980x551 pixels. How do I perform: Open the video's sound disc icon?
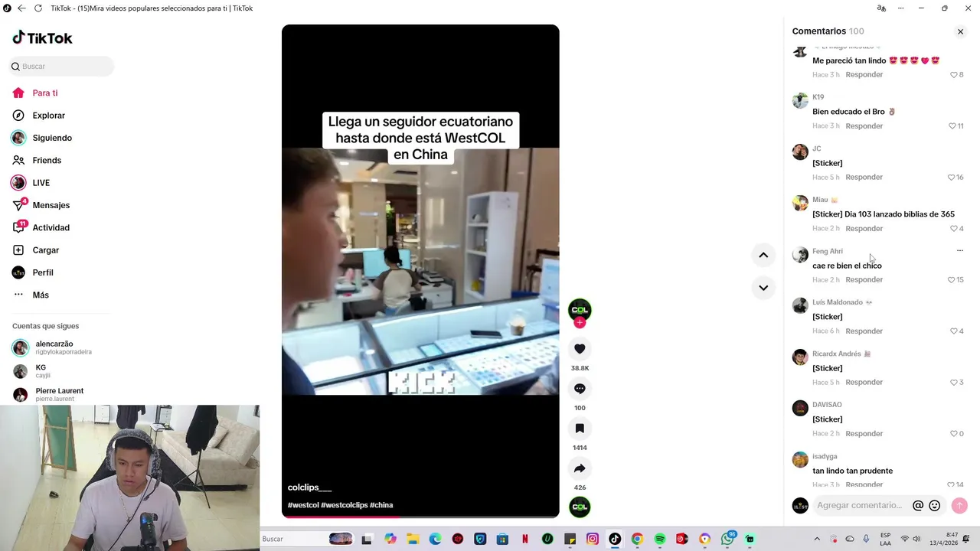pos(580,507)
